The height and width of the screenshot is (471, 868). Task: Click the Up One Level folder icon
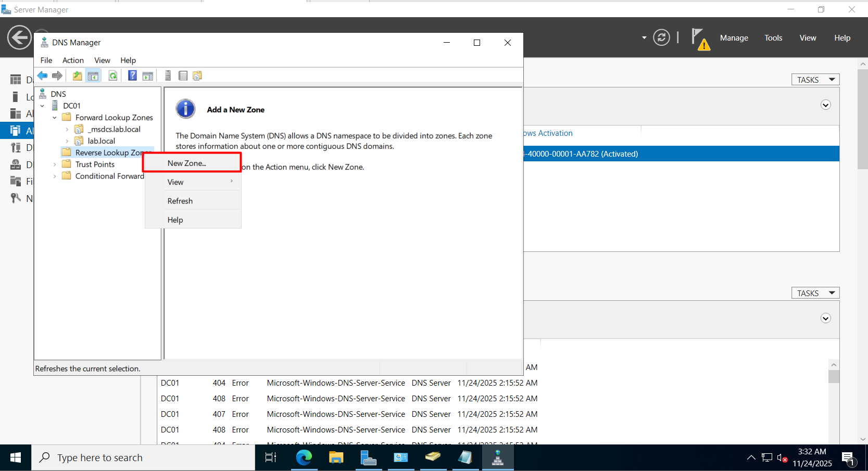[x=77, y=76]
